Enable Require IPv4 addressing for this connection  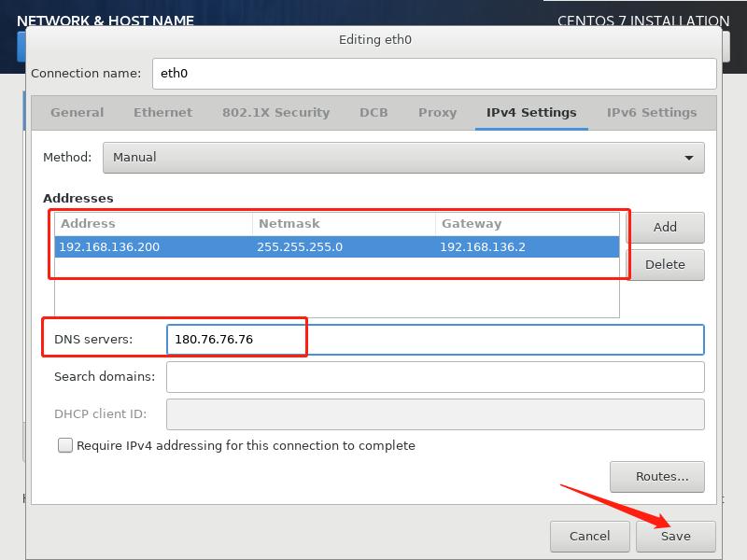tap(65, 445)
